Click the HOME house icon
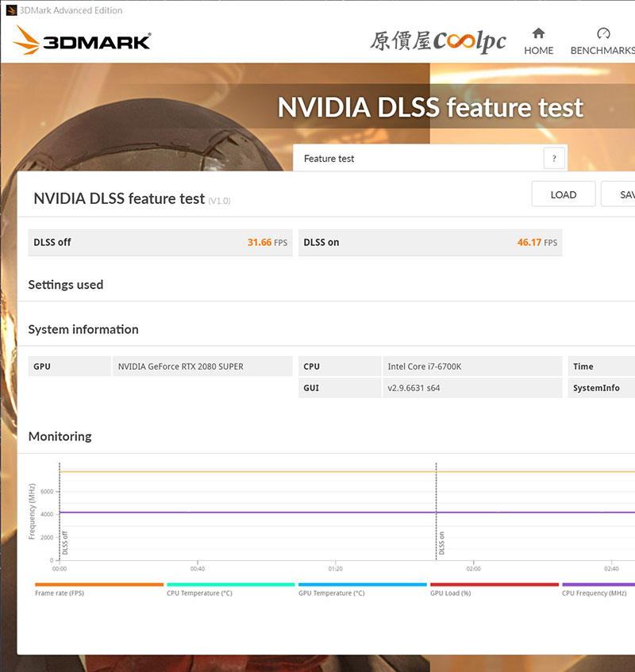Viewport: 635px width, 672px height. pyautogui.click(x=538, y=33)
